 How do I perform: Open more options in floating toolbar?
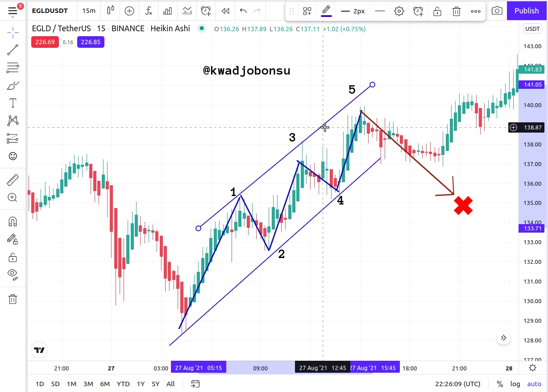(x=475, y=11)
